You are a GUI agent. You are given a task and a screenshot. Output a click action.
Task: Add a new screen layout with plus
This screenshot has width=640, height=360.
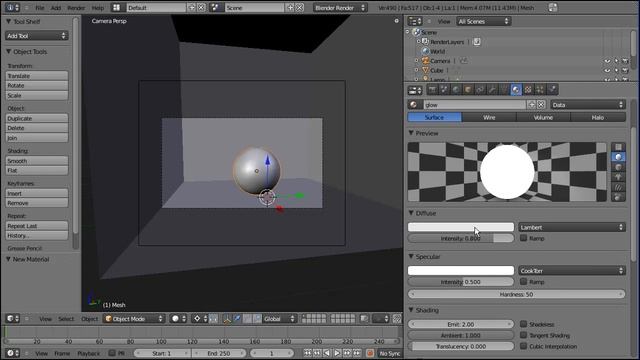[x=192, y=7]
